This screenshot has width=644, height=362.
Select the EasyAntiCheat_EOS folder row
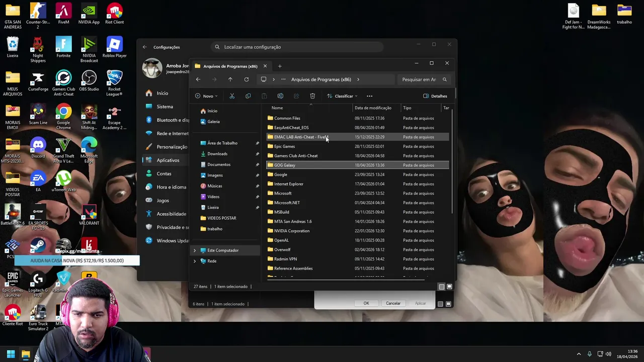pyautogui.click(x=357, y=128)
